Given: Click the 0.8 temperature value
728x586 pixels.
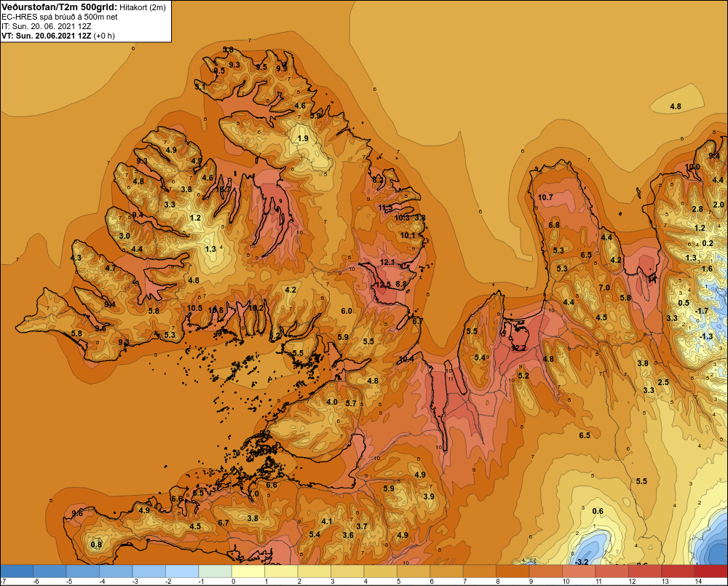Looking at the screenshot, I should pos(95,545).
